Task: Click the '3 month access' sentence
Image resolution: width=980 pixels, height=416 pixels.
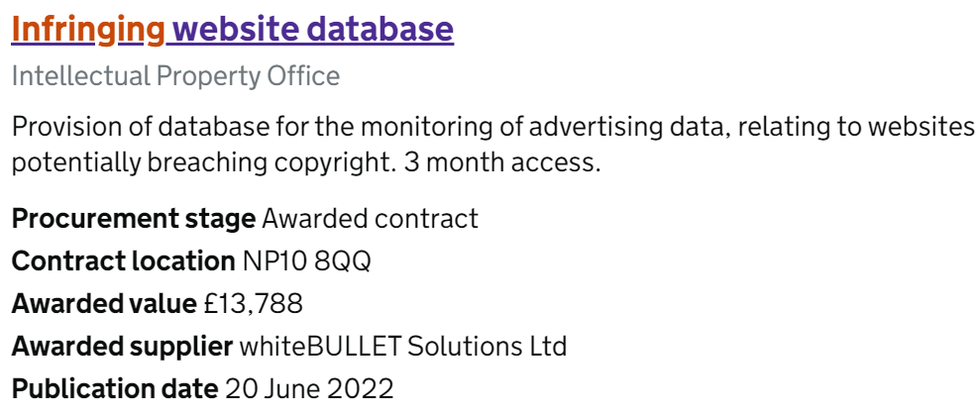Action: click(x=501, y=162)
